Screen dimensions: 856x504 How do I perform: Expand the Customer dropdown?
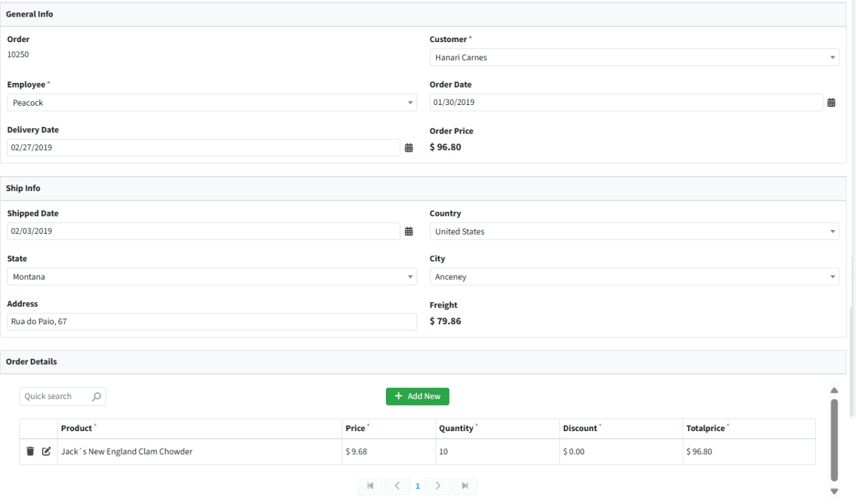pos(833,57)
